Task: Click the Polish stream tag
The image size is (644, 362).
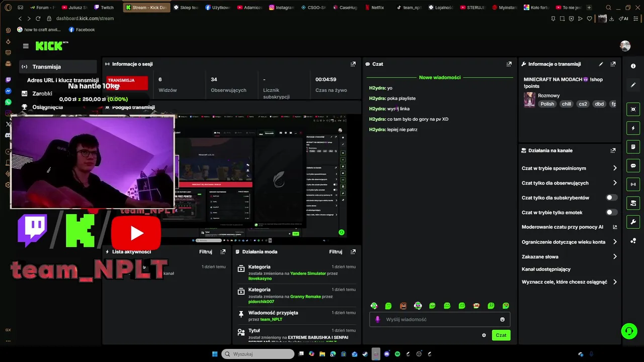Action: pos(547,104)
